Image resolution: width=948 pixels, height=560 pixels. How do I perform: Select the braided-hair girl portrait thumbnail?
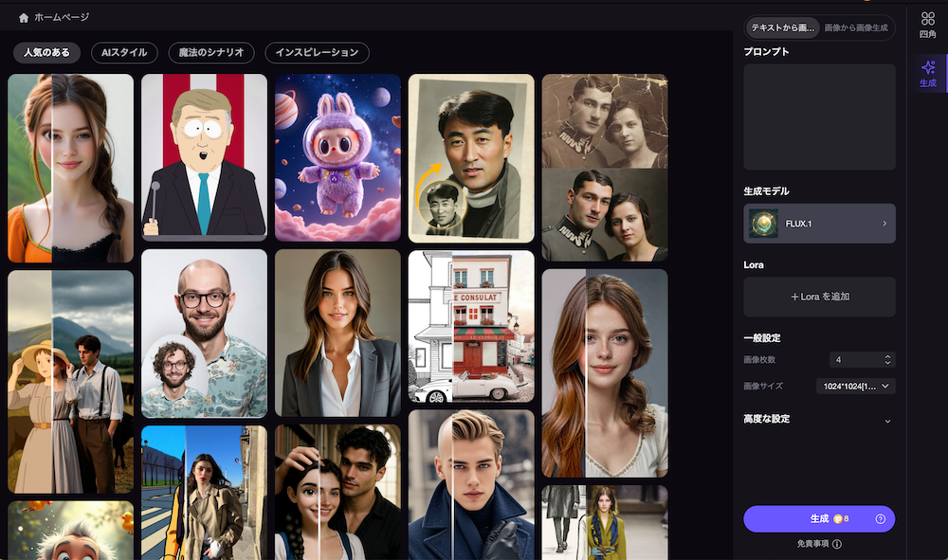71,168
